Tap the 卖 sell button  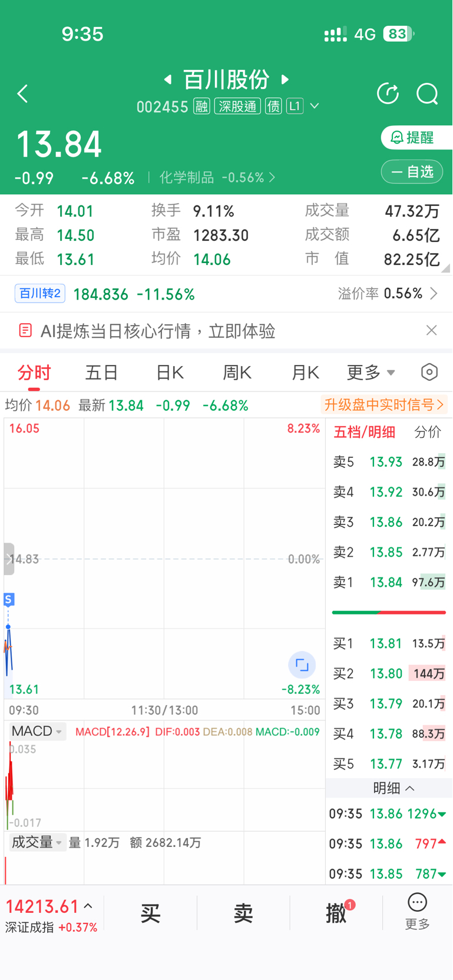click(243, 913)
